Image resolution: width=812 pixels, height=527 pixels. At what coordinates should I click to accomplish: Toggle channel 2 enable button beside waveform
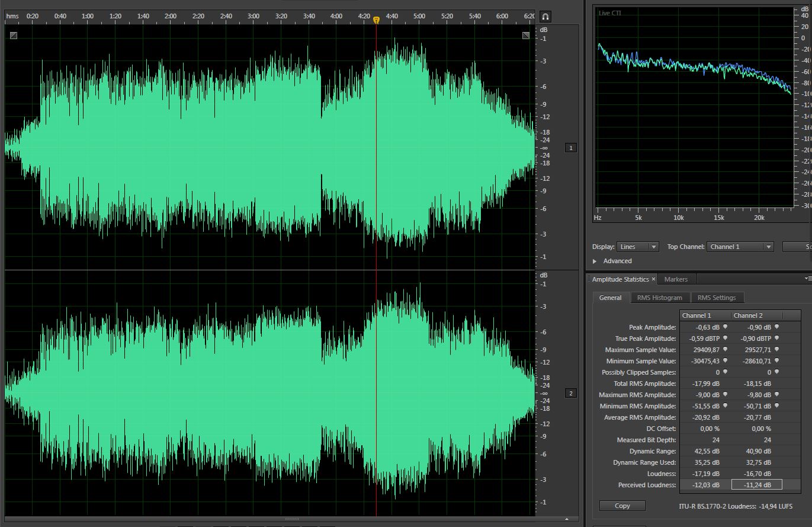coord(571,393)
